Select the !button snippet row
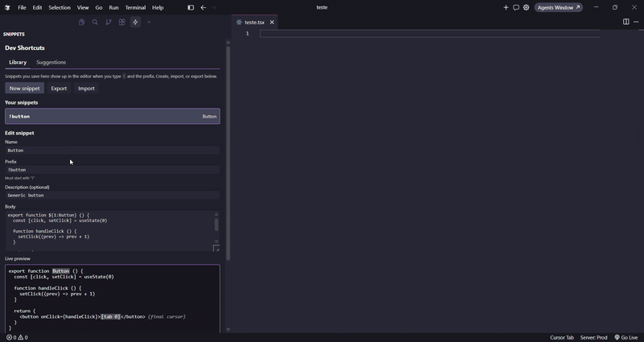Screen dimensions: 644x342 pos(113,116)
